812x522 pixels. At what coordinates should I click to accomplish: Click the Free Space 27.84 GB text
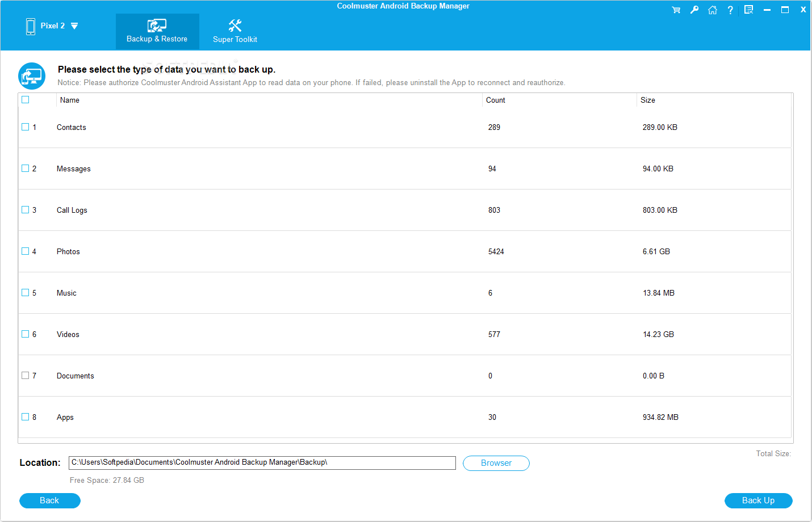click(x=107, y=481)
